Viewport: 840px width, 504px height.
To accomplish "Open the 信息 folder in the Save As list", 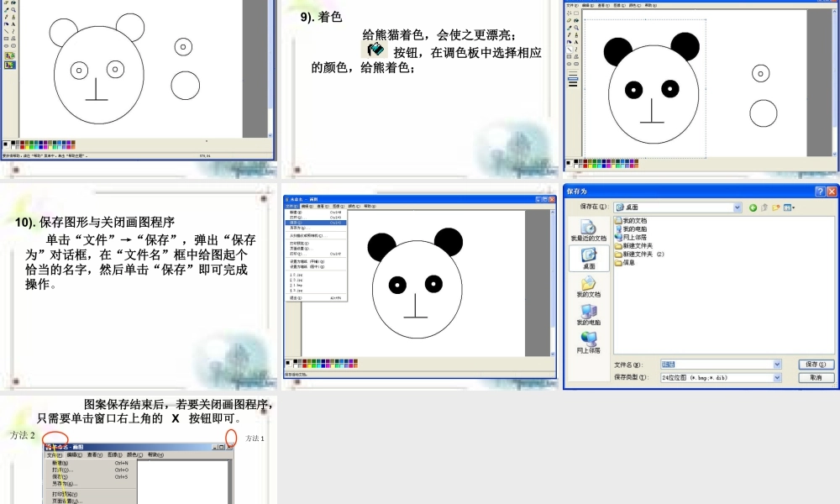I will pyautogui.click(x=628, y=263).
